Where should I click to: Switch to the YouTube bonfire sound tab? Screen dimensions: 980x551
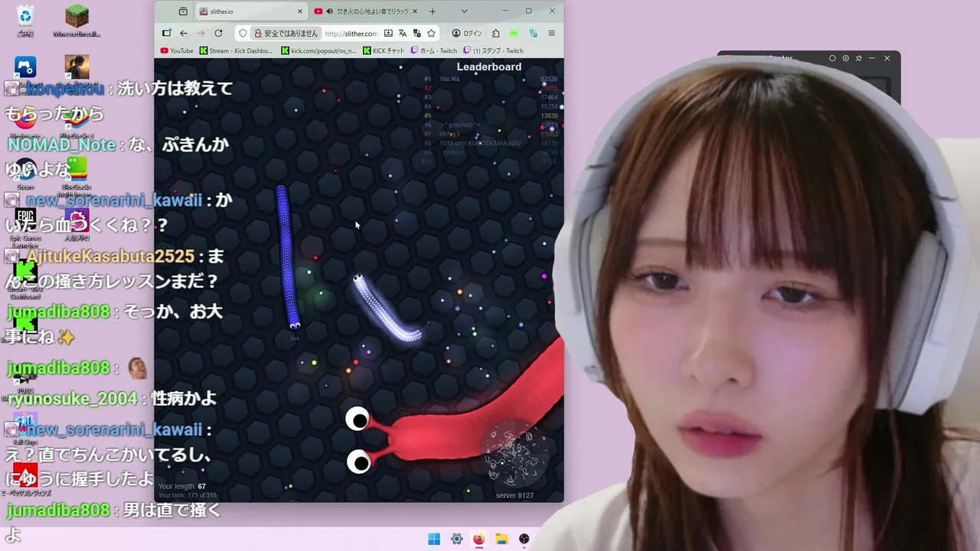click(367, 11)
